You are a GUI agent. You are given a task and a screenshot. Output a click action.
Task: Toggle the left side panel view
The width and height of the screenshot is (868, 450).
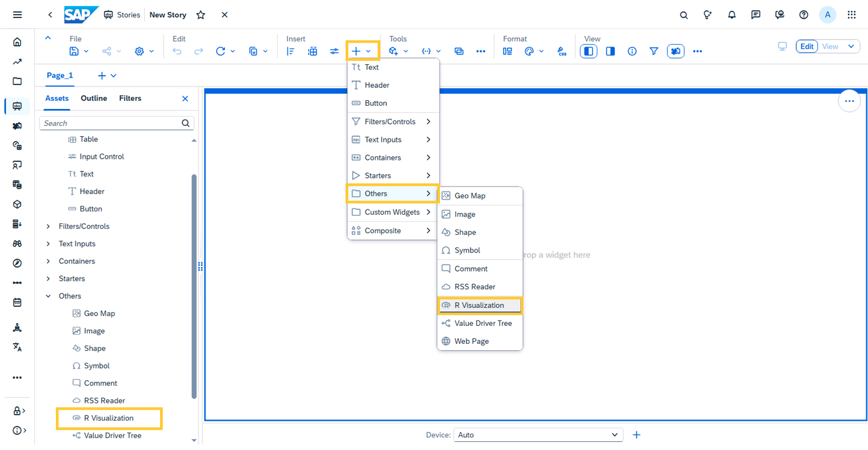pos(589,51)
